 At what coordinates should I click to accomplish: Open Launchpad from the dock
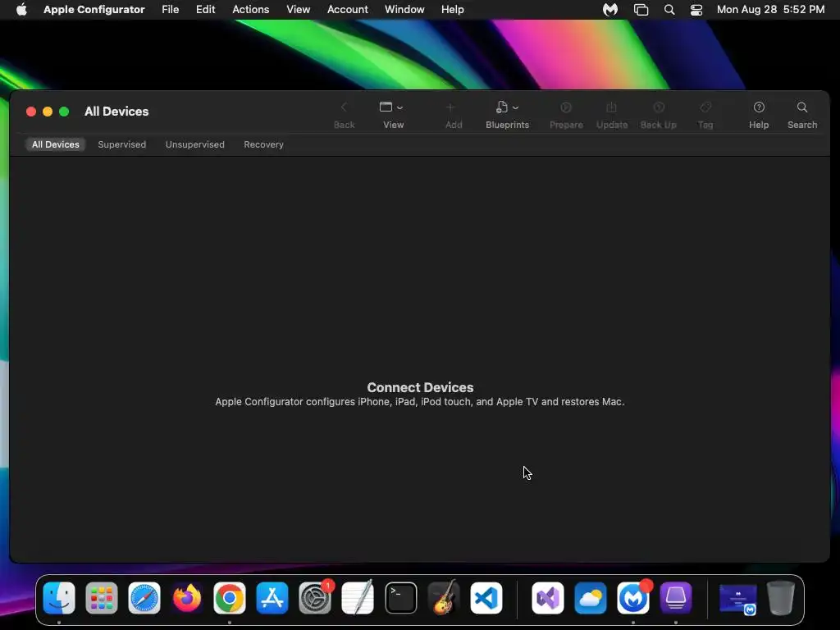(x=102, y=597)
